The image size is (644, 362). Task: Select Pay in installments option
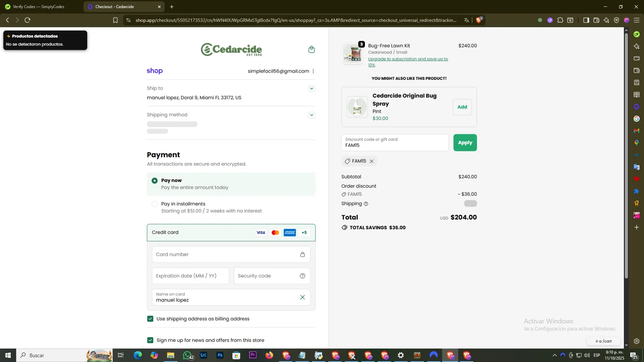click(x=155, y=204)
